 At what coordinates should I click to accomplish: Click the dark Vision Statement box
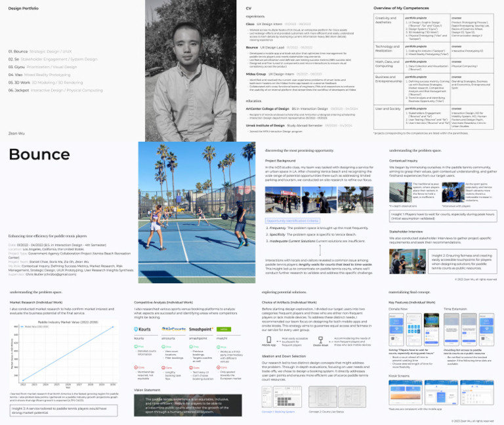(x=188, y=405)
